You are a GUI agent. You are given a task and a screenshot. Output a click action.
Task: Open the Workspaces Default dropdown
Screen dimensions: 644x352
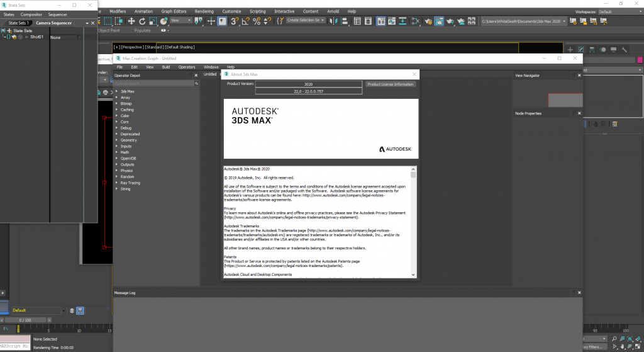click(620, 12)
